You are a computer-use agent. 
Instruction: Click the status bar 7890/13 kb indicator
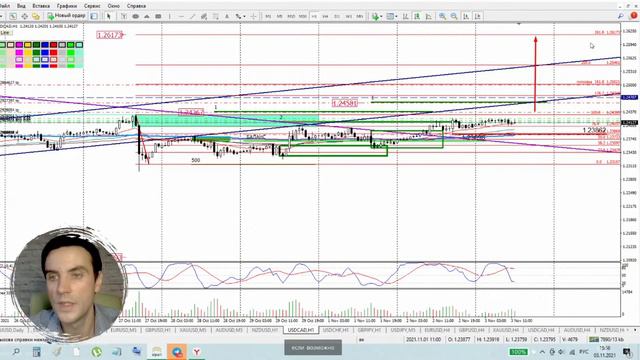pyautogui.click(x=607, y=339)
